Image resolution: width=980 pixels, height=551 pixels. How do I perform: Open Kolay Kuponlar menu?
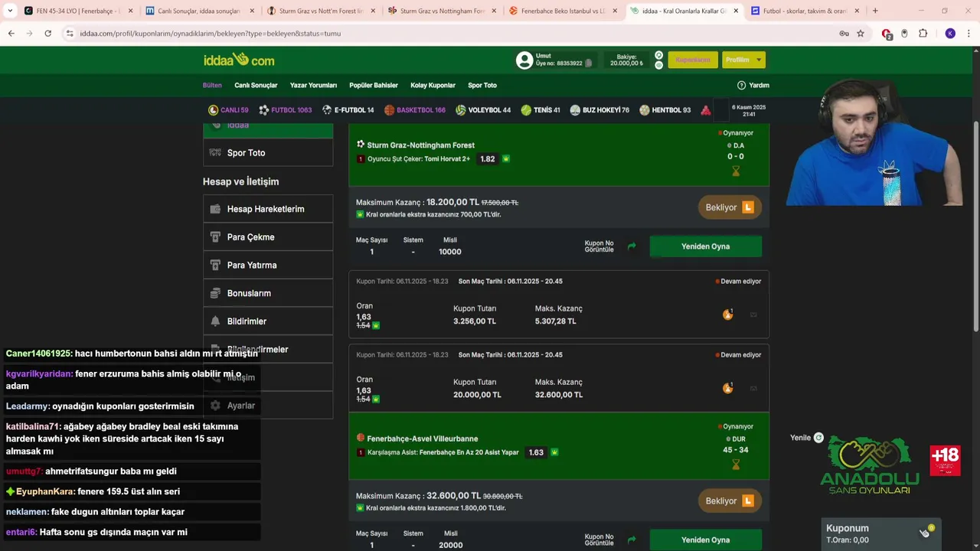coord(433,85)
